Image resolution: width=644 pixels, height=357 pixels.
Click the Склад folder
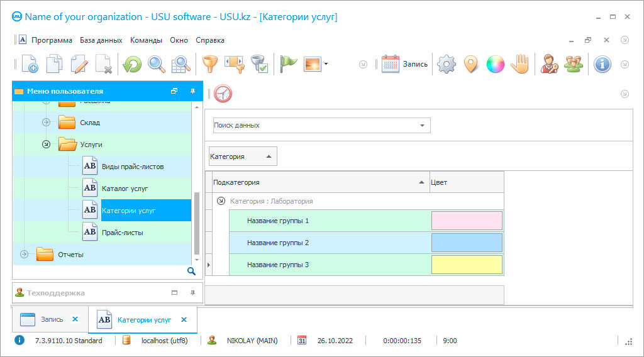[67, 123]
